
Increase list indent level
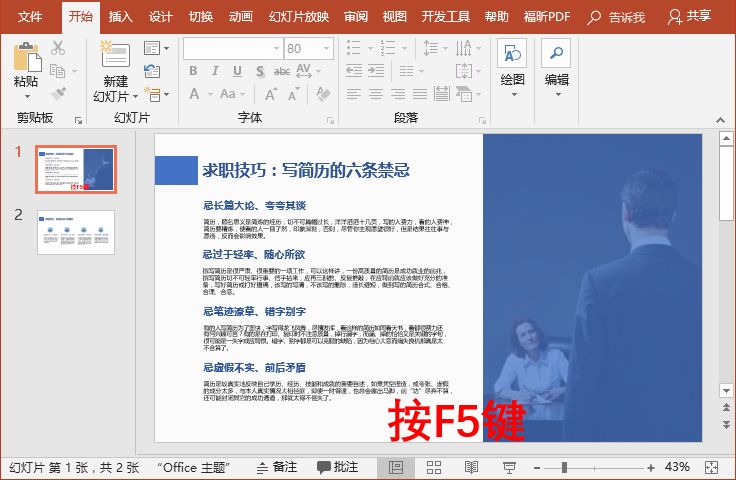tap(376, 71)
